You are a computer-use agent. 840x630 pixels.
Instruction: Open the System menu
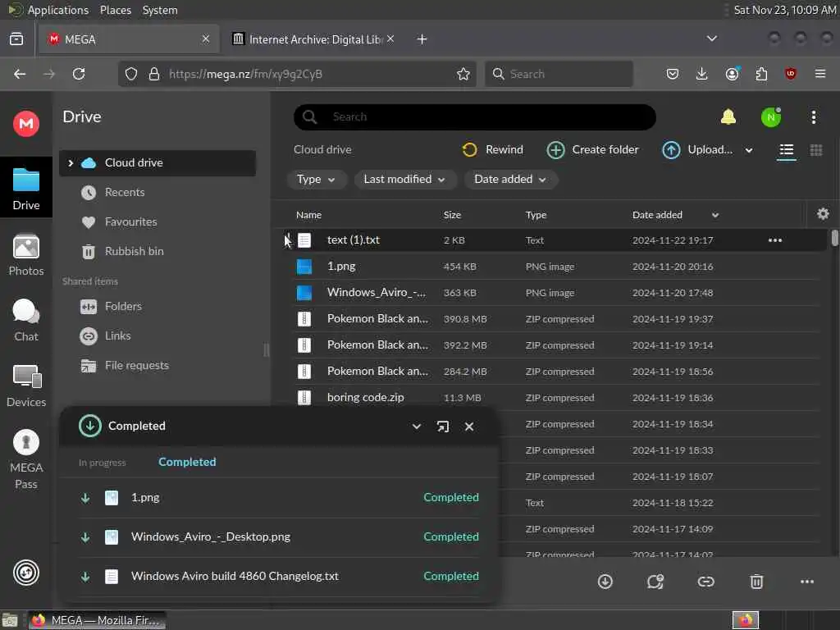160,10
